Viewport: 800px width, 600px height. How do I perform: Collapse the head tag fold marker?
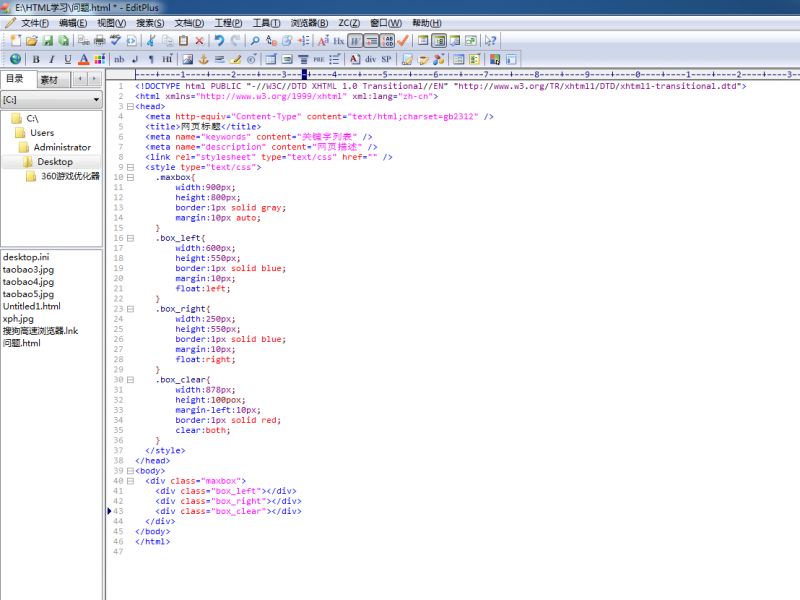pos(130,106)
